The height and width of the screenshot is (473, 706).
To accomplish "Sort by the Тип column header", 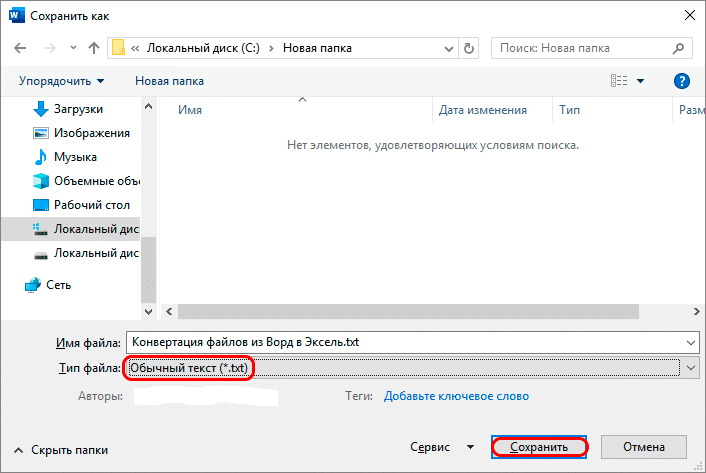I will click(569, 110).
